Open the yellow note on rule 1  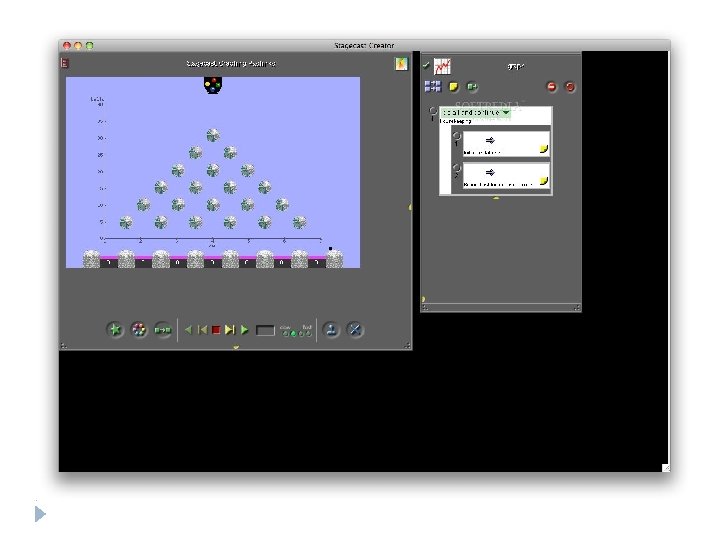coord(544,149)
